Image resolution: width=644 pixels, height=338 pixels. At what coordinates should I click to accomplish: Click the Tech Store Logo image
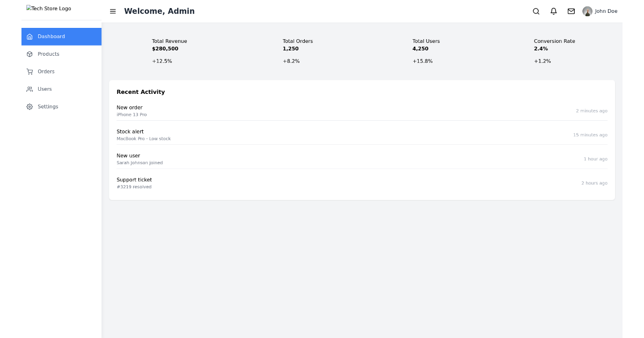[x=49, y=9]
